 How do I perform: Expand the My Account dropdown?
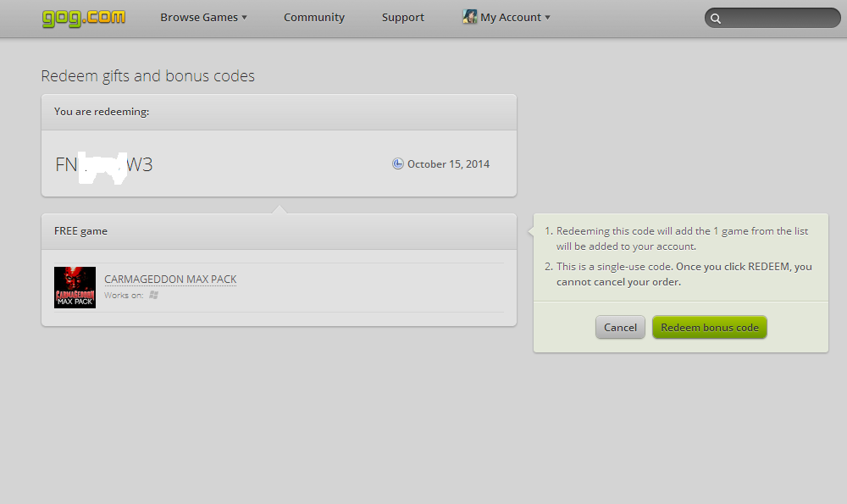pos(515,17)
